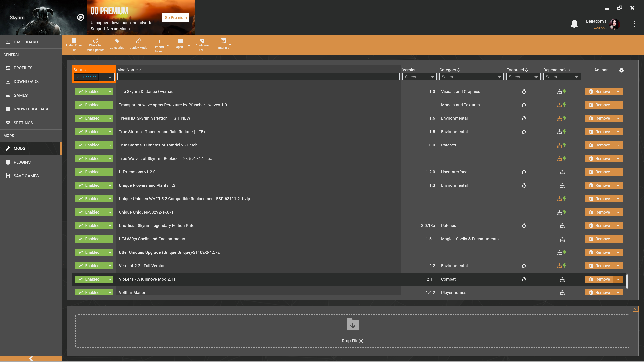Viewport: 644px width, 362px height.
Task: Log out of Belladonya account
Action: click(x=600, y=27)
